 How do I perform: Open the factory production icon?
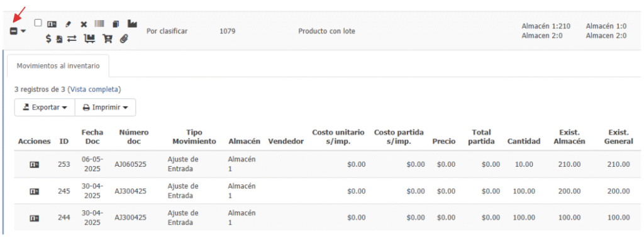pyautogui.click(x=132, y=24)
